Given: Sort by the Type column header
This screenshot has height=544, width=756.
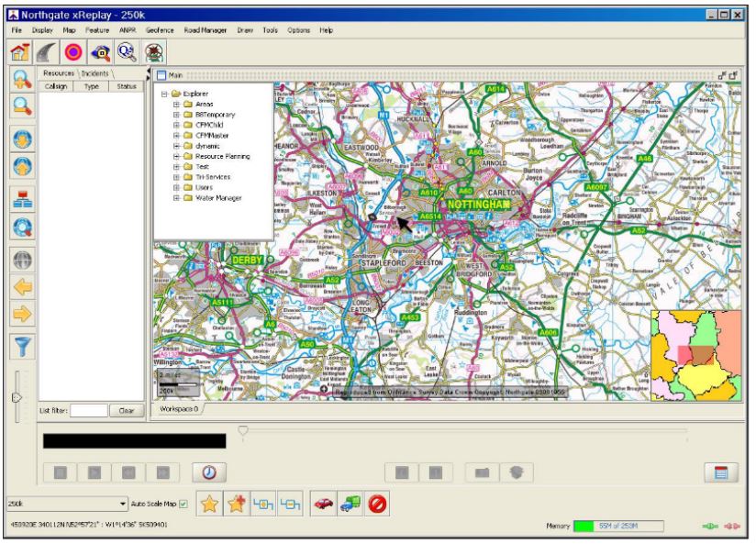Looking at the screenshot, I should tap(91, 86).
